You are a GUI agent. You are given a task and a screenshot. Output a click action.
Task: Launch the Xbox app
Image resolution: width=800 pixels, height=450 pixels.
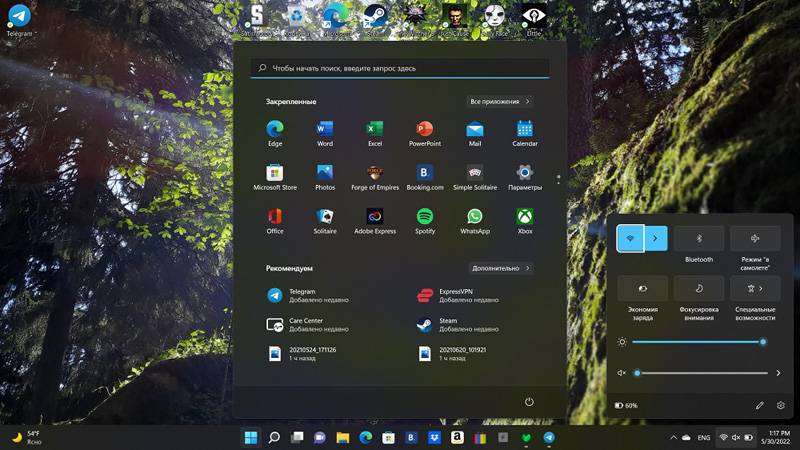pos(524,221)
